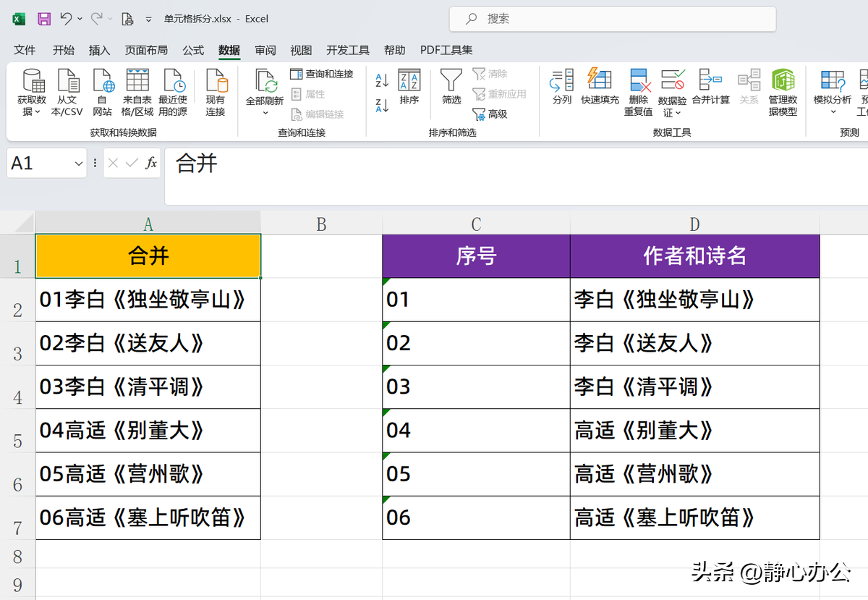Image resolution: width=868 pixels, height=600 pixels.
Task: Click 自网站 (From Web) icon
Action: (103, 81)
